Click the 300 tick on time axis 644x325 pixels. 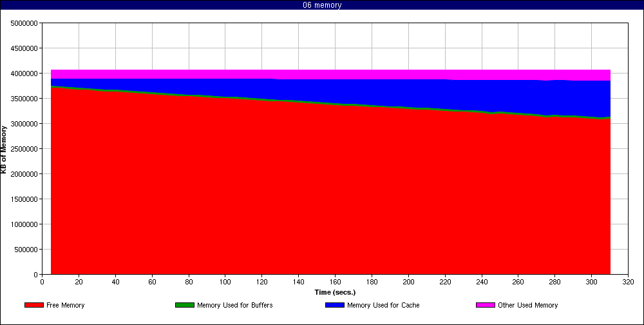point(591,282)
